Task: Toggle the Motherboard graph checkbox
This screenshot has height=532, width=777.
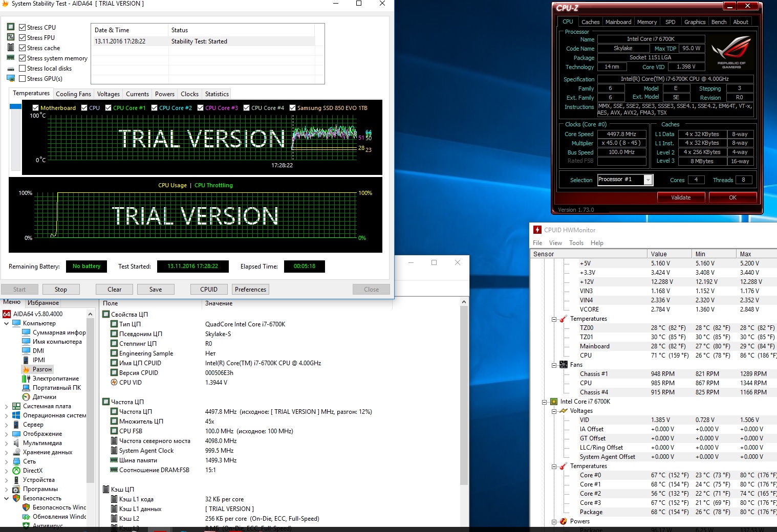Action: 35,108
